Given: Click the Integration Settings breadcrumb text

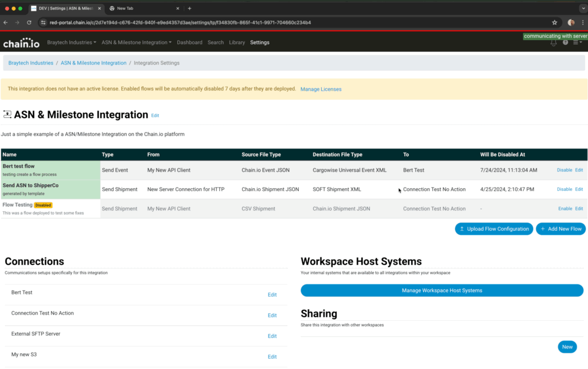Looking at the screenshot, I should pos(157,63).
